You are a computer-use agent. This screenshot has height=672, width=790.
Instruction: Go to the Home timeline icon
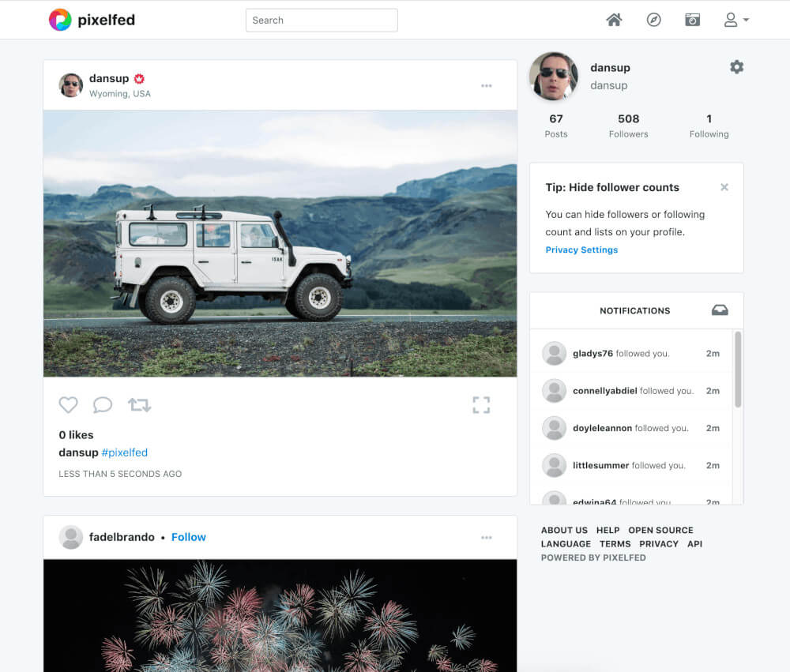pyautogui.click(x=614, y=20)
